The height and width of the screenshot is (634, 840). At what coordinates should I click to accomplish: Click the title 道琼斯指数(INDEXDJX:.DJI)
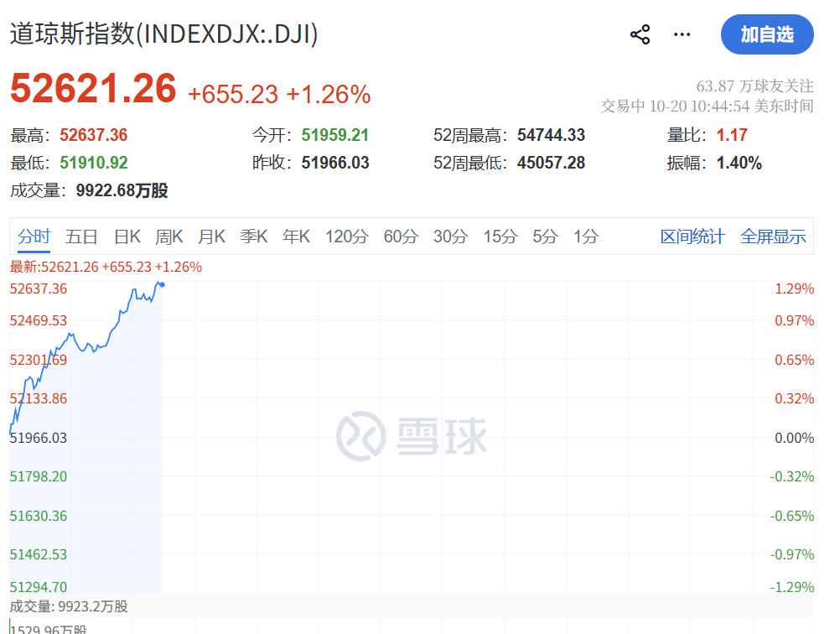pyautogui.click(x=164, y=34)
